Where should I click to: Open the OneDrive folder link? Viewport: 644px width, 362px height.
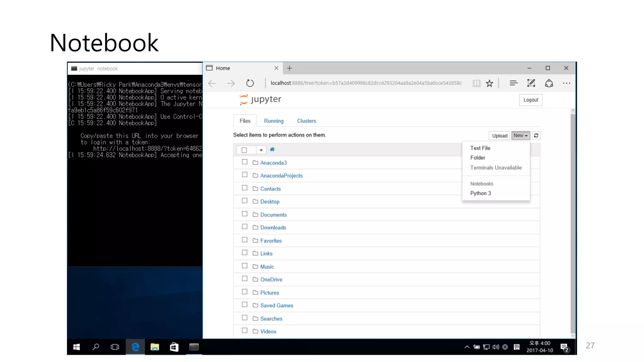pos(271,280)
